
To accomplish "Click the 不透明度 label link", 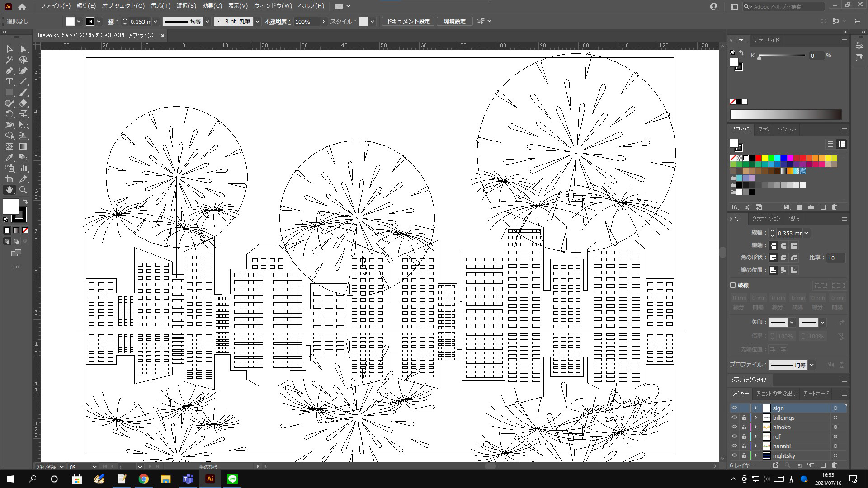I will click(x=277, y=22).
